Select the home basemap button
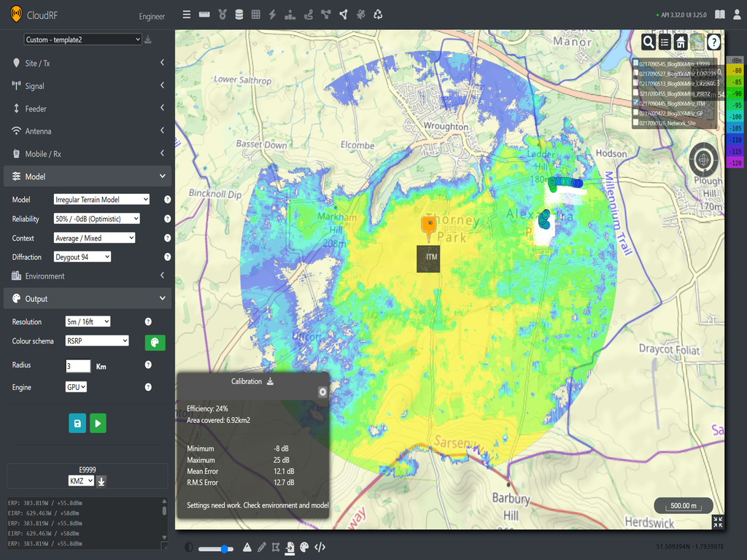The width and height of the screenshot is (747, 560). [x=679, y=42]
